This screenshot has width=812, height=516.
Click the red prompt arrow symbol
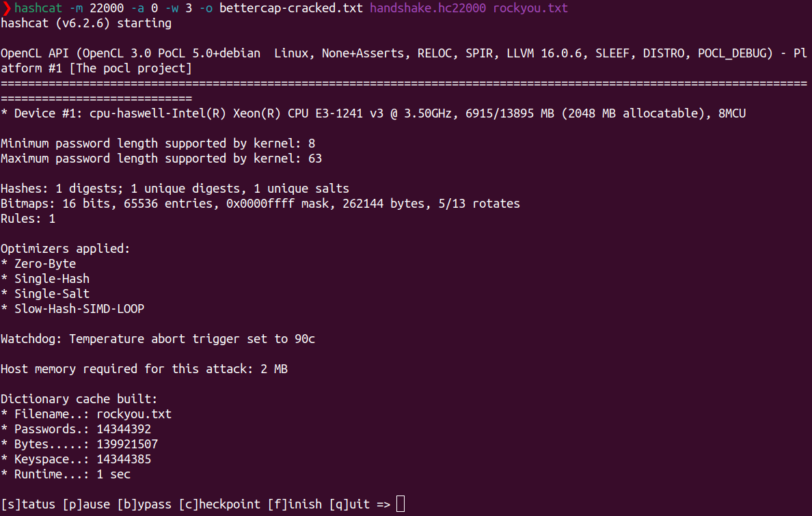(6, 9)
